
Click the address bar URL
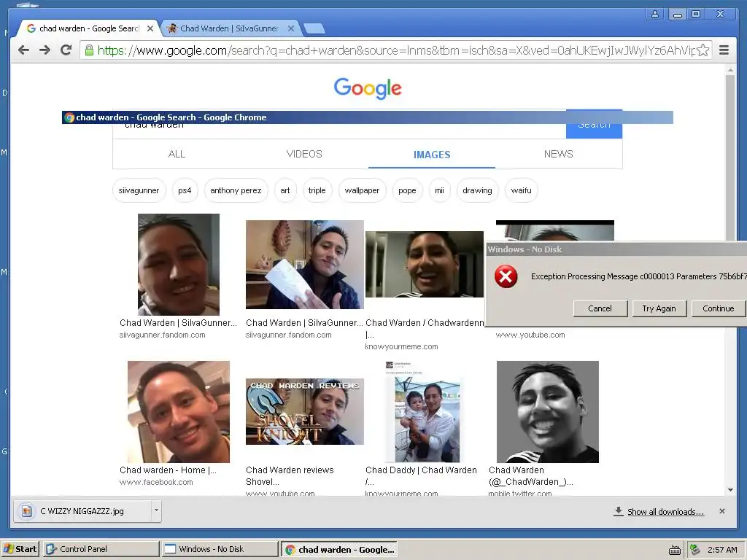[395, 50]
